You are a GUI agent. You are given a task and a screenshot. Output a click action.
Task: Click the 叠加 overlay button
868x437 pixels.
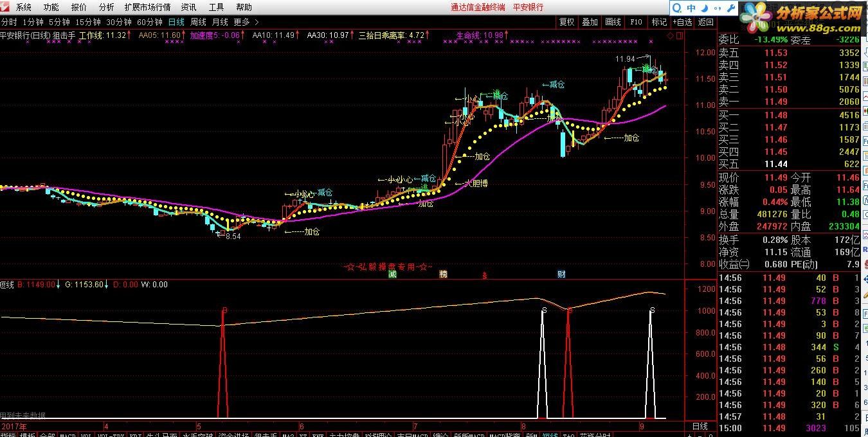click(x=590, y=22)
